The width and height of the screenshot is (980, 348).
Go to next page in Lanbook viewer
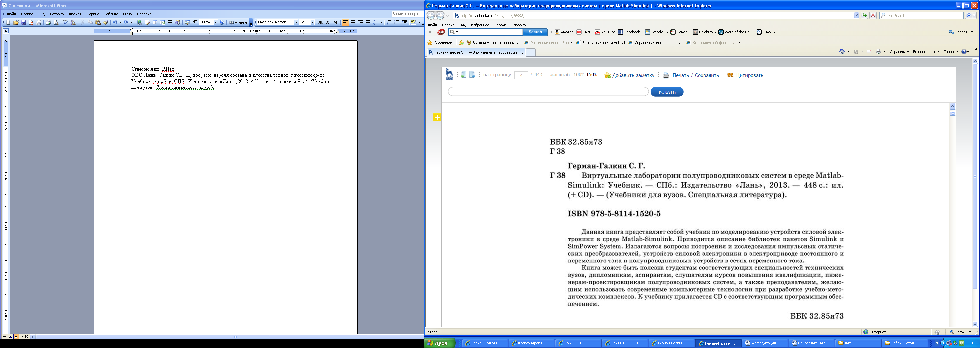(x=472, y=75)
